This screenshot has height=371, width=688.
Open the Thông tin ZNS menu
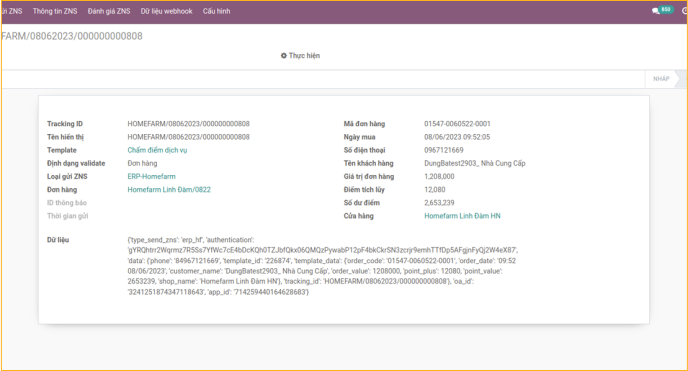click(x=55, y=11)
